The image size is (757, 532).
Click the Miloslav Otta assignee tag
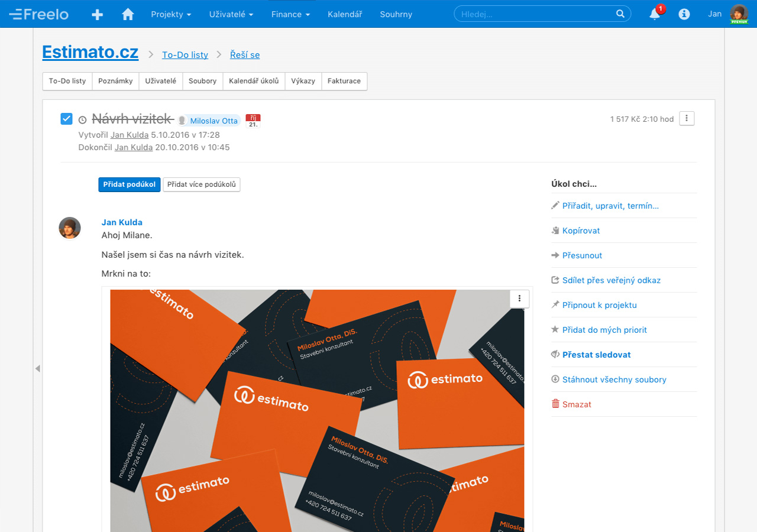209,121
